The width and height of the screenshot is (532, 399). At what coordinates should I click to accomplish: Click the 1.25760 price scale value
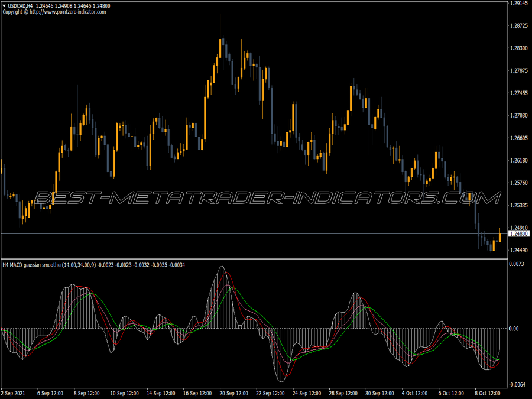point(519,183)
